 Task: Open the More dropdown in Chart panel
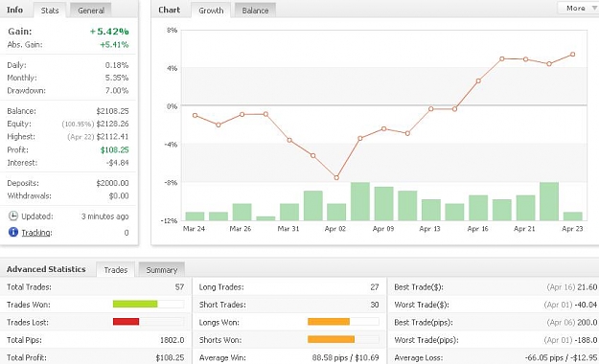click(578, 8)
